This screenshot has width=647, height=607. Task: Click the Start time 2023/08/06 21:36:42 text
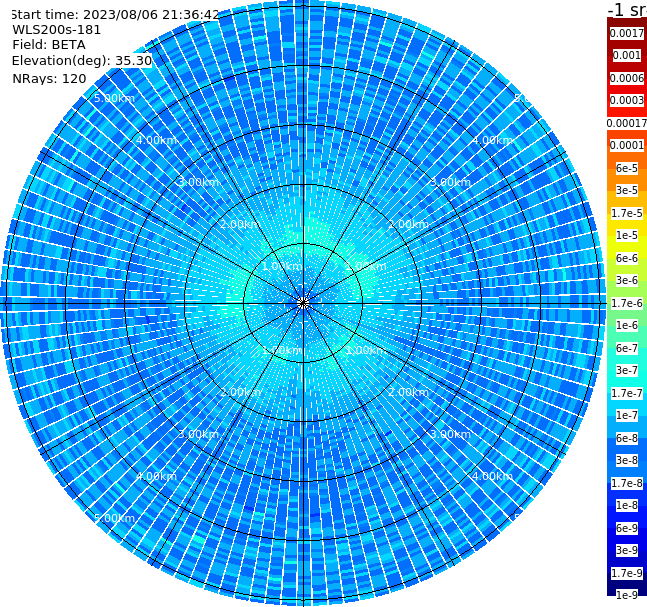pyautogui.click(x=115, y=15)
